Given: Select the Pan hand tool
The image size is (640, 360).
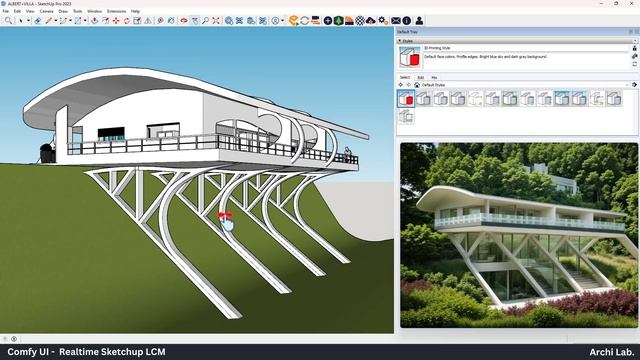Looking at the screenshot, I should [195, 20].
